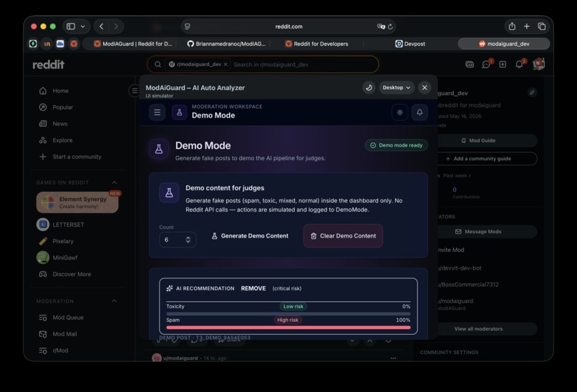Open the Element Synergy game card
Screen dimensions: 577x392
[77, 202]
